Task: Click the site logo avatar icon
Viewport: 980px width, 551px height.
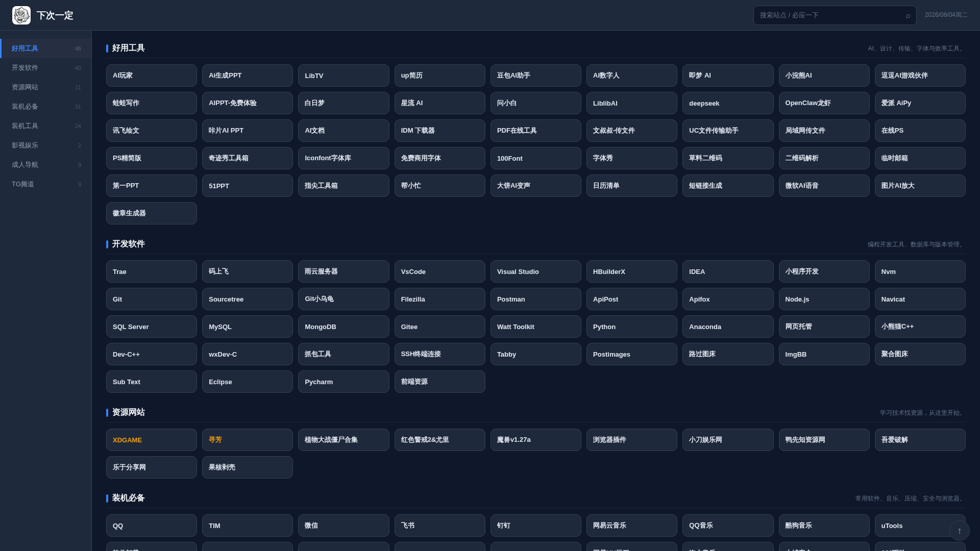Action: pyautogui.click(x=21, y=15)
